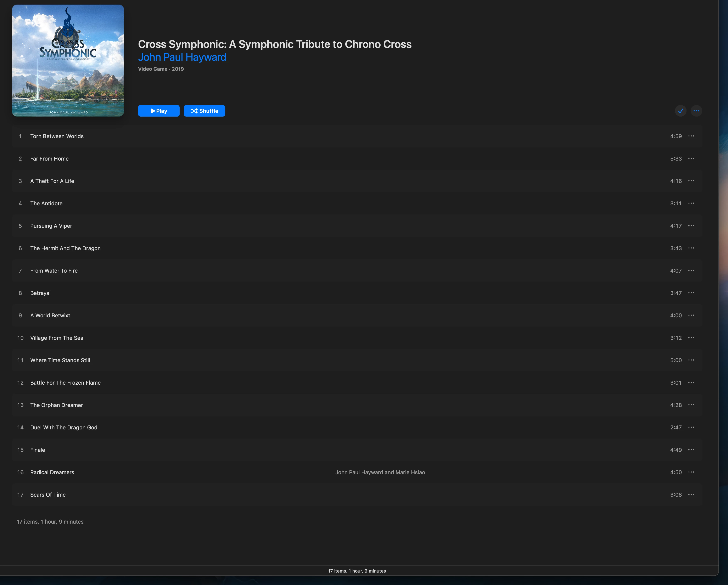Open more options for Radical Dreamers
728x585 pixels.
[691, 472]
